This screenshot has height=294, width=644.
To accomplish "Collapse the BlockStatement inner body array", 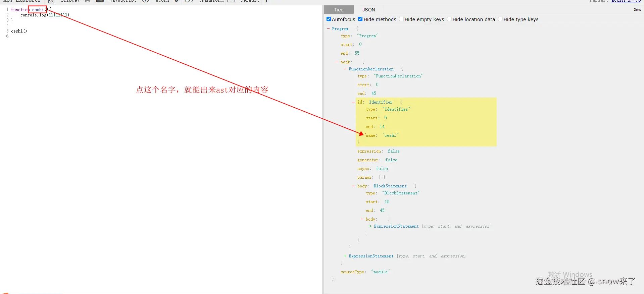I will pos(362,219).
